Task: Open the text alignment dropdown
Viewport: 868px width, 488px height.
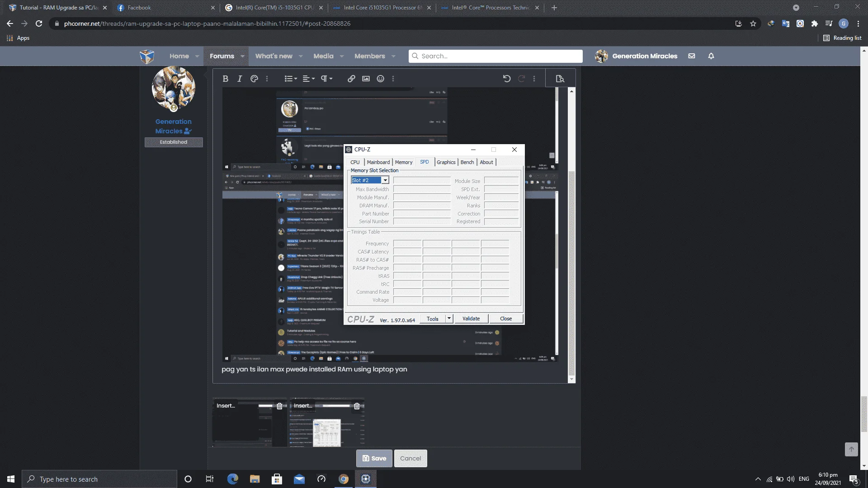Action: pos(309,79)
